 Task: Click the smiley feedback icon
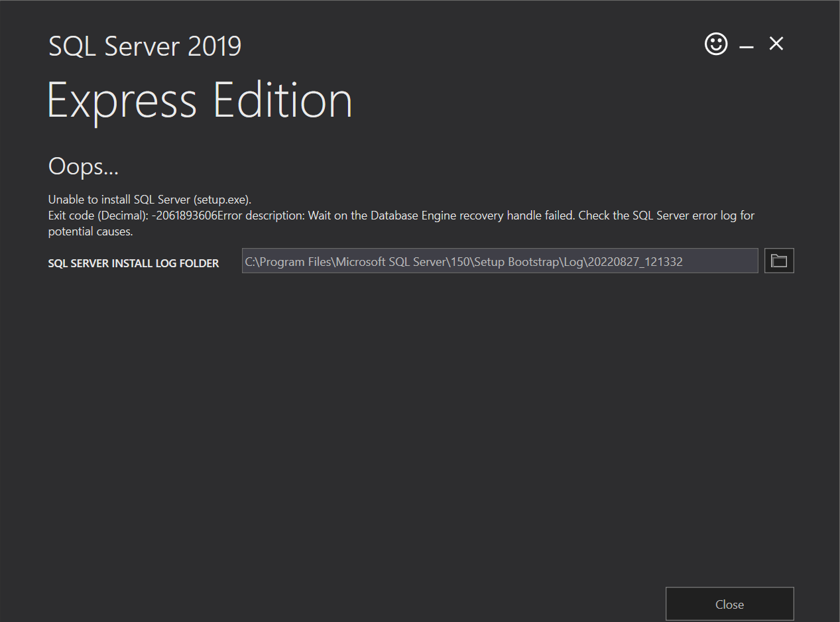(x=716, y=44)
